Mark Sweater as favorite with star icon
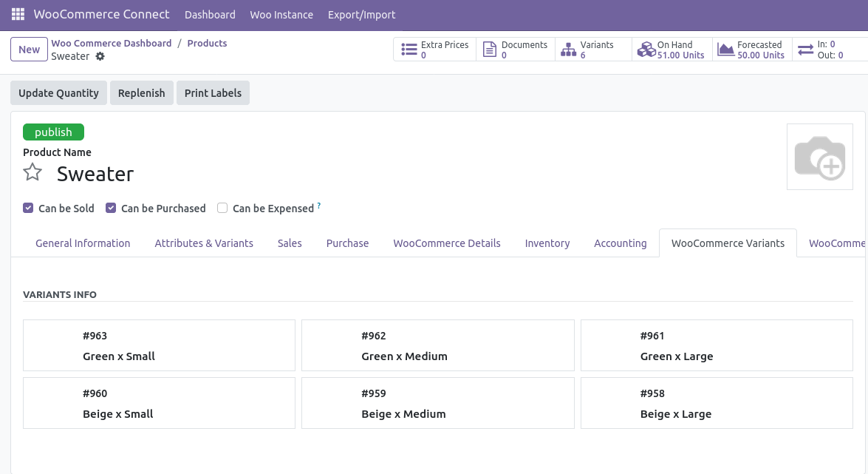The width and height of the screenshot is (868, 474). (33, 173)
